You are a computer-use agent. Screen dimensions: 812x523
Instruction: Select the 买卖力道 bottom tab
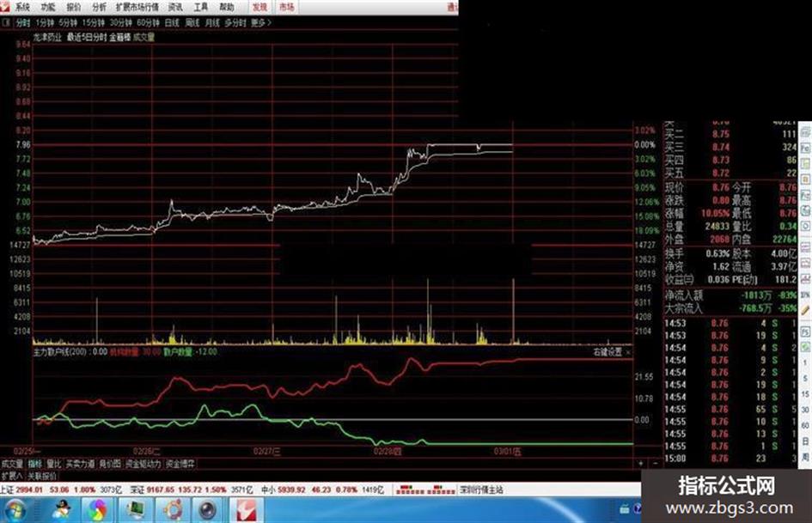coord(80,464)
